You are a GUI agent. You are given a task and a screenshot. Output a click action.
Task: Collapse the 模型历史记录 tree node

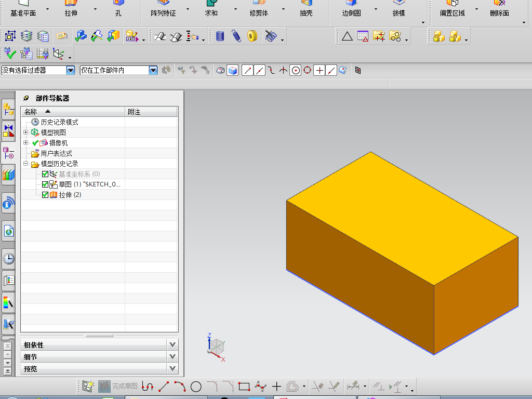point(26,164)
